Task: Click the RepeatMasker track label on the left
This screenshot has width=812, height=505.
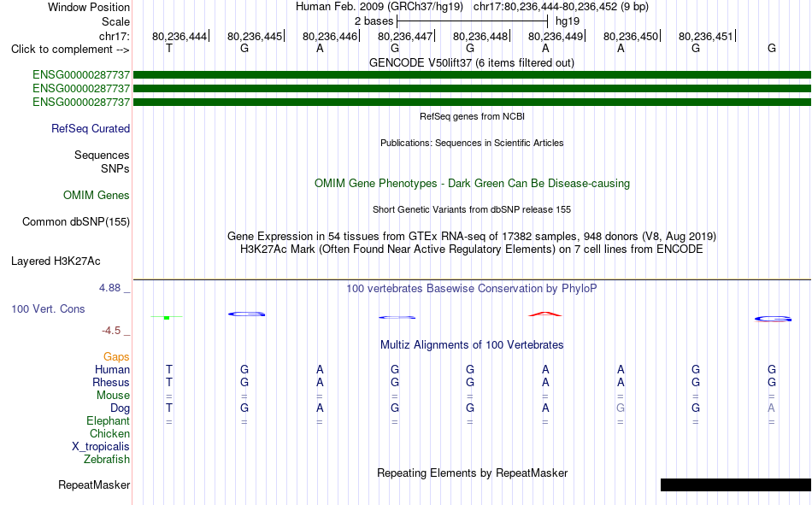Action: (94, 484)
